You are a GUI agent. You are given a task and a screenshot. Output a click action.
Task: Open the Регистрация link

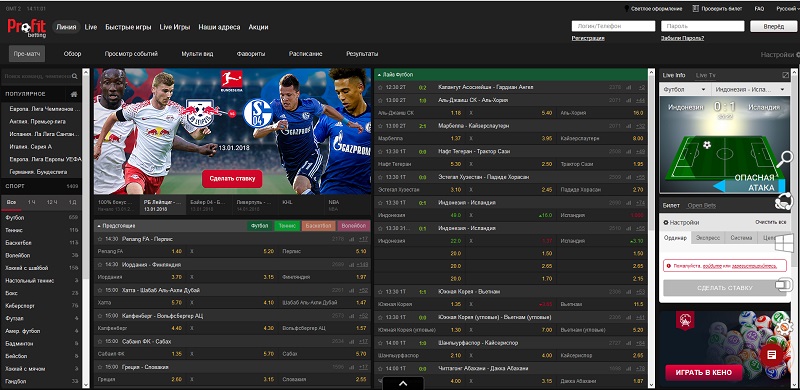(x=588, y=38)
